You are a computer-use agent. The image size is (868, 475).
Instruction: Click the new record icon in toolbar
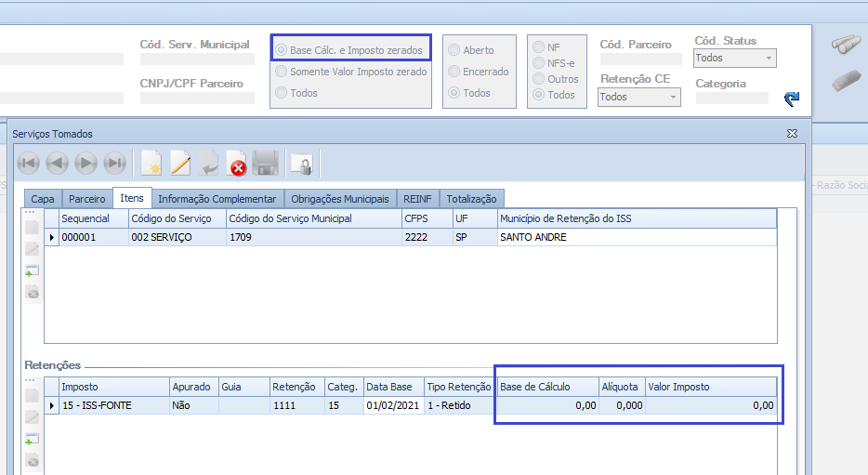tap(151, 165)
